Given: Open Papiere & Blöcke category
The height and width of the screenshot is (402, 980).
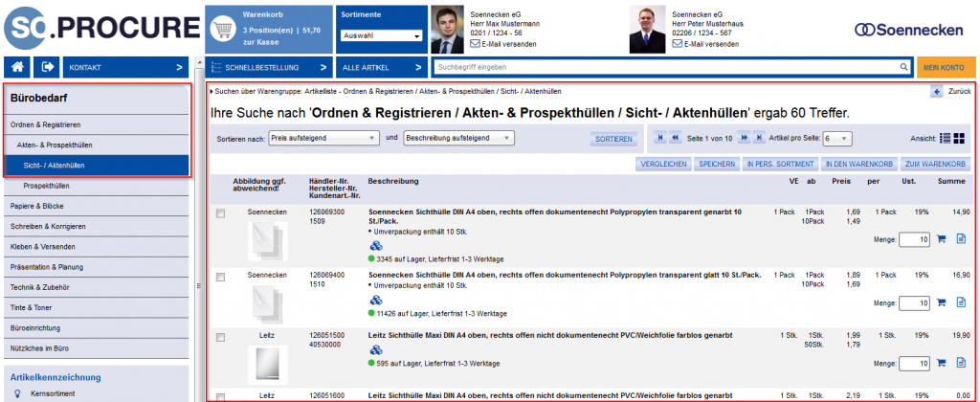Looking at the screenshot, I should (97, 206).
